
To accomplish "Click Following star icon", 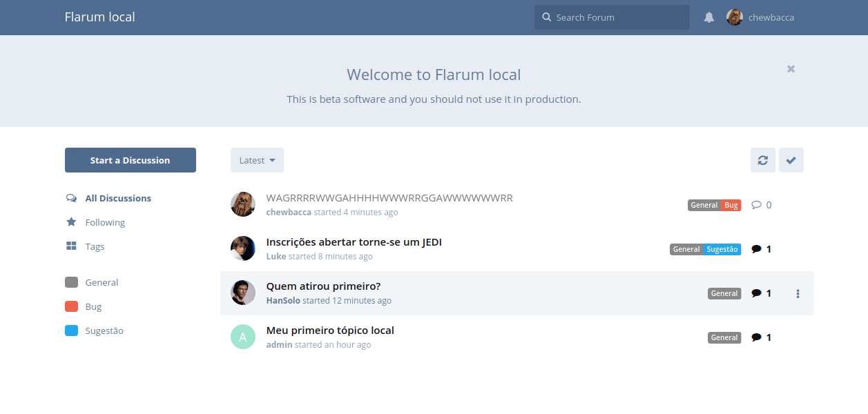I will tap(71, 222).
